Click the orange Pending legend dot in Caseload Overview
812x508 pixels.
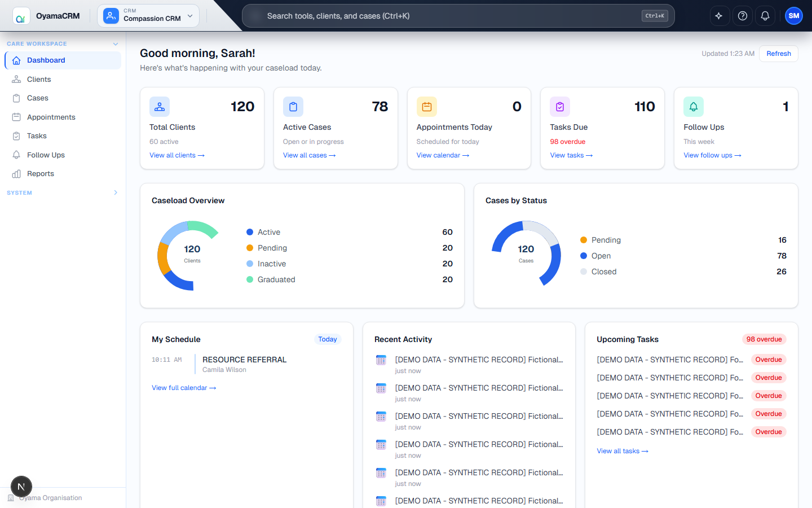tap(250, 248)
